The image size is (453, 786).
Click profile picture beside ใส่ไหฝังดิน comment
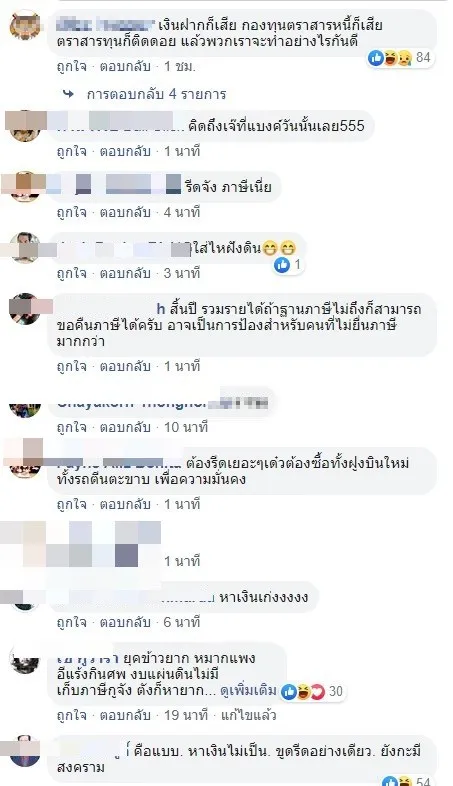25,247
